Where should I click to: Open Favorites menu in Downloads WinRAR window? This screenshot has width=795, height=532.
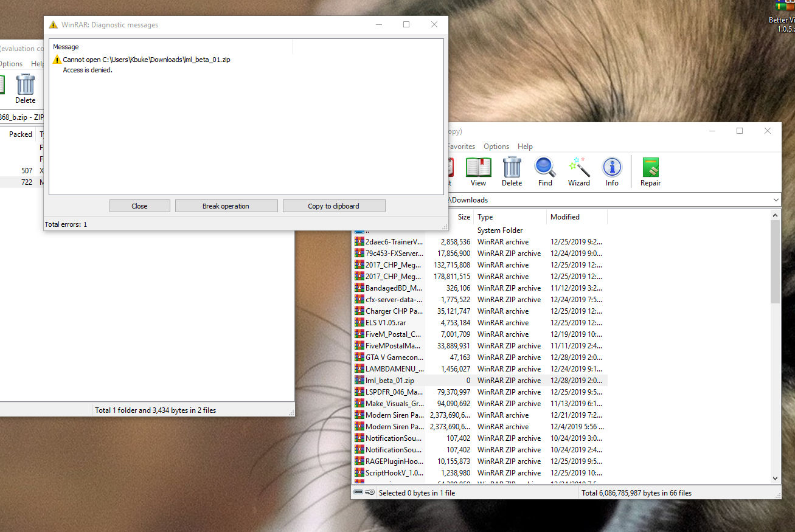click(461, 147)
